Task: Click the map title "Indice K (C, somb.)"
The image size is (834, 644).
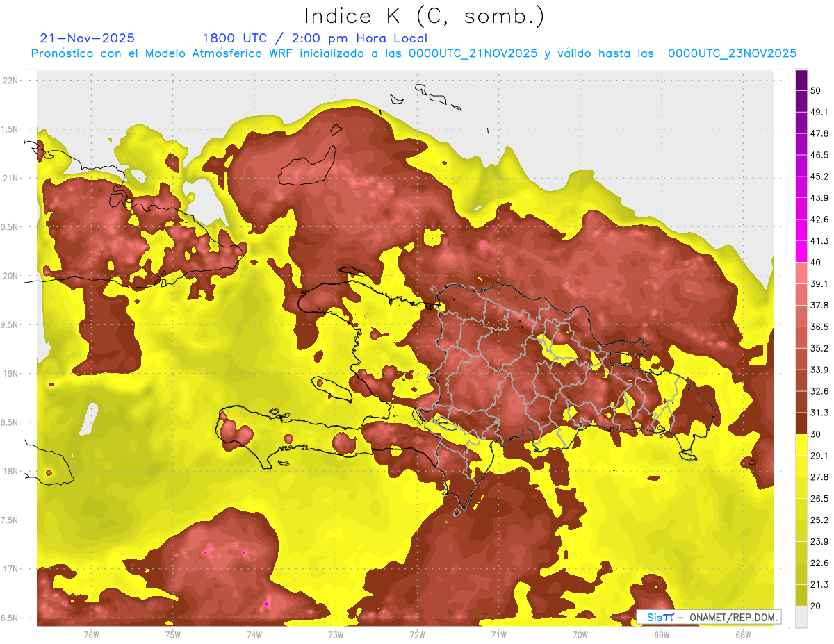Action: click(425, 17)
